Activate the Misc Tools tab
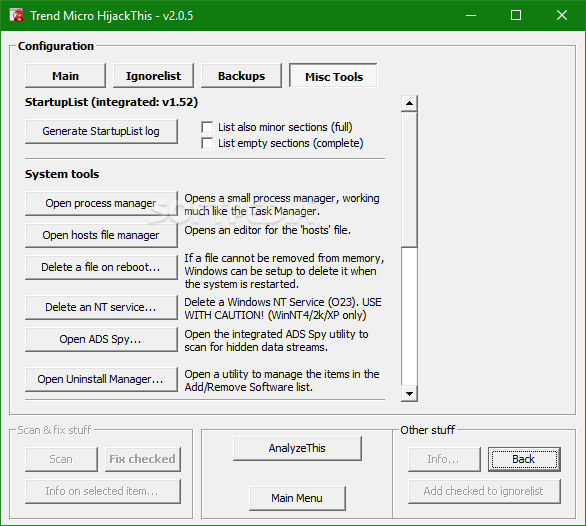The image size is (586, 526). pyautogui.click(x=333, y=76)
